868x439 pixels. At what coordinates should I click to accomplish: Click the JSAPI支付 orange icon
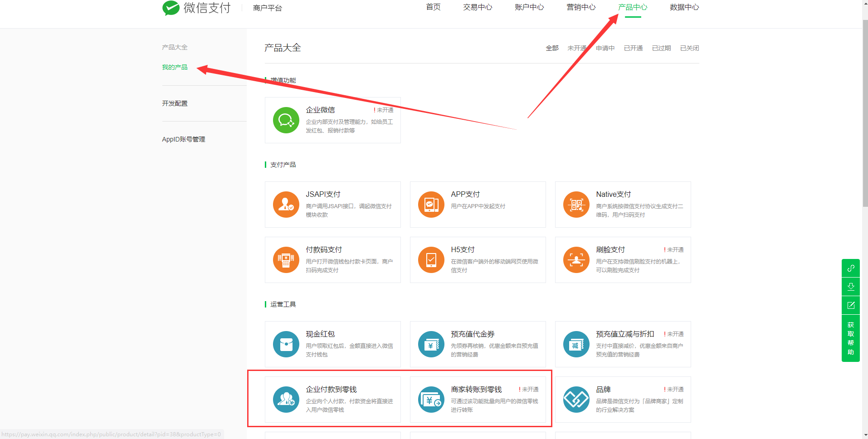click(x=286, y=205)
